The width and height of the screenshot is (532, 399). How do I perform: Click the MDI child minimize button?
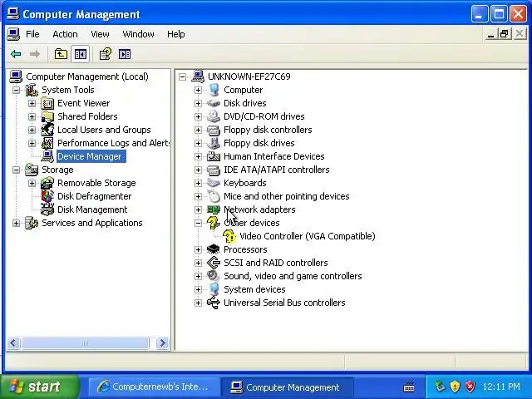(x=490, y=34)
